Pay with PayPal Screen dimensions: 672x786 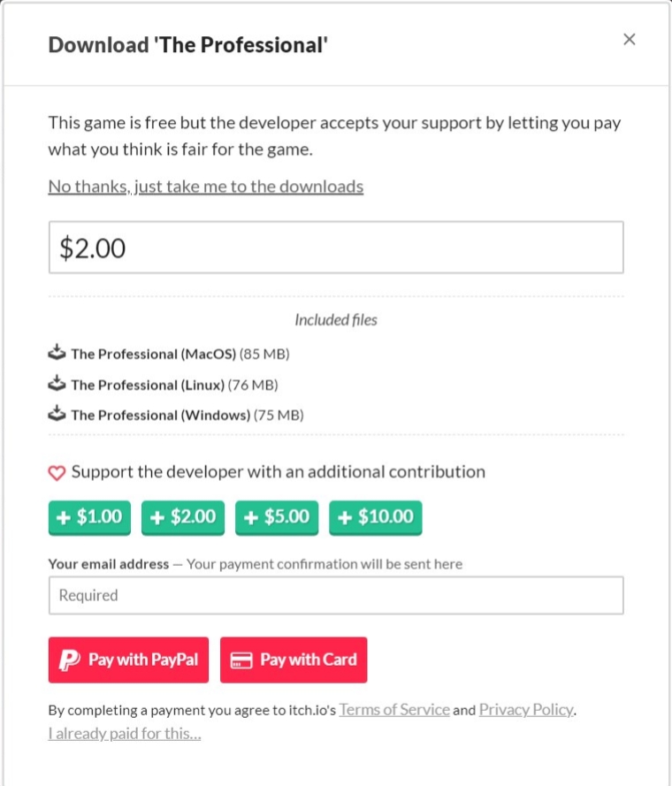point(128,660)
